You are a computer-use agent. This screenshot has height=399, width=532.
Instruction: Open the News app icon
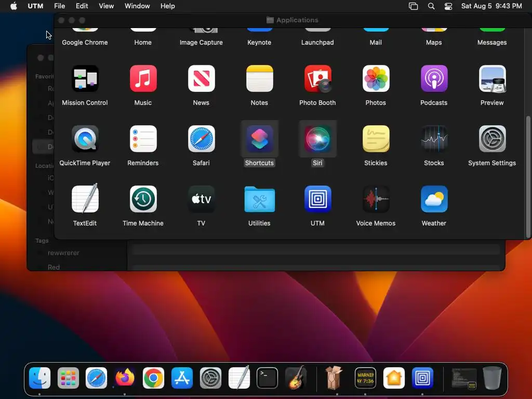pyautogui.click(x=201, y=79)
